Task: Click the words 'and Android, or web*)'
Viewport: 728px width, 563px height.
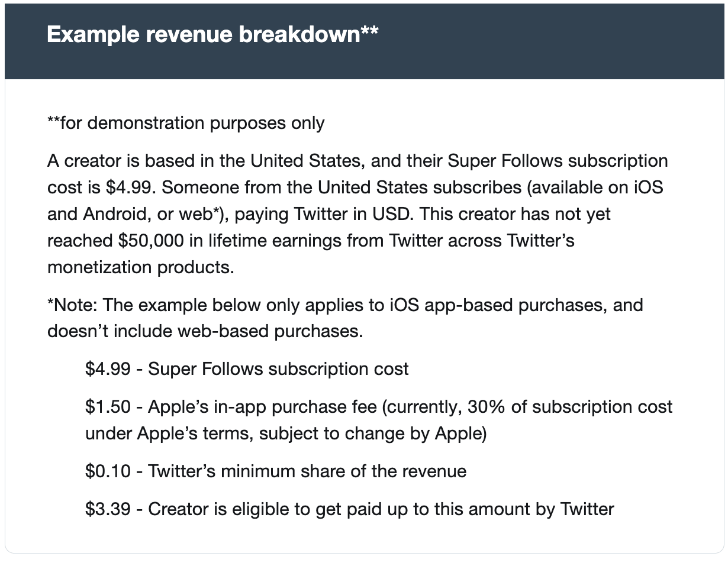Action: pos(140,214)
